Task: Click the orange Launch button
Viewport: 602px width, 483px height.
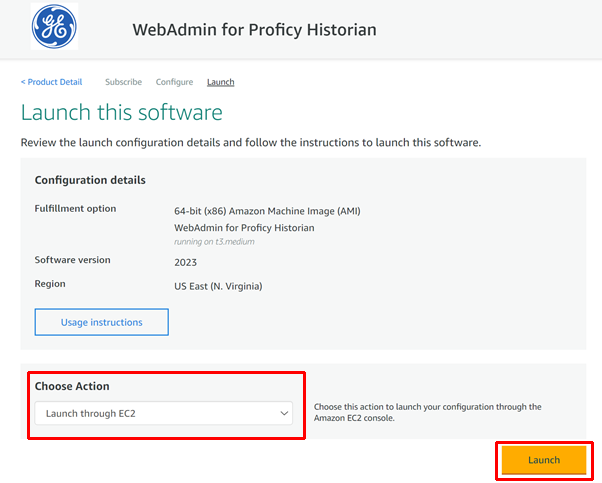Action: pyautogui.click(x=544, y=460)
